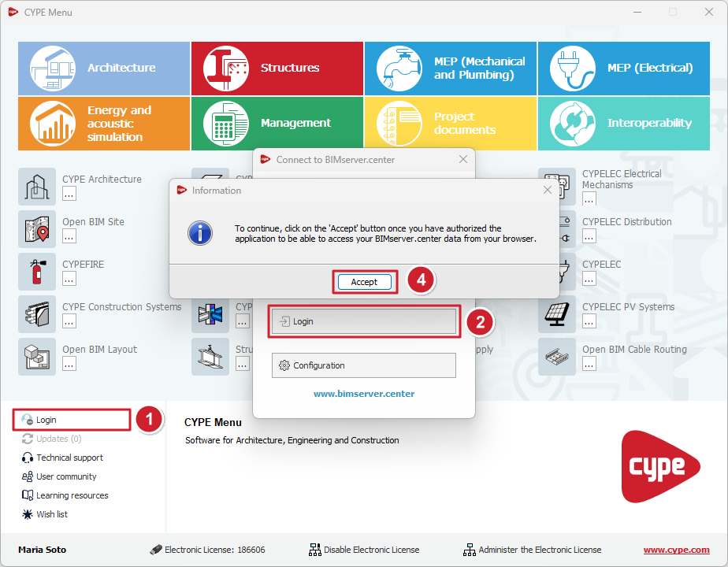
Task: Launch the Open BIM Site icon
Action: pyautogui.click(x=37, y=229)
